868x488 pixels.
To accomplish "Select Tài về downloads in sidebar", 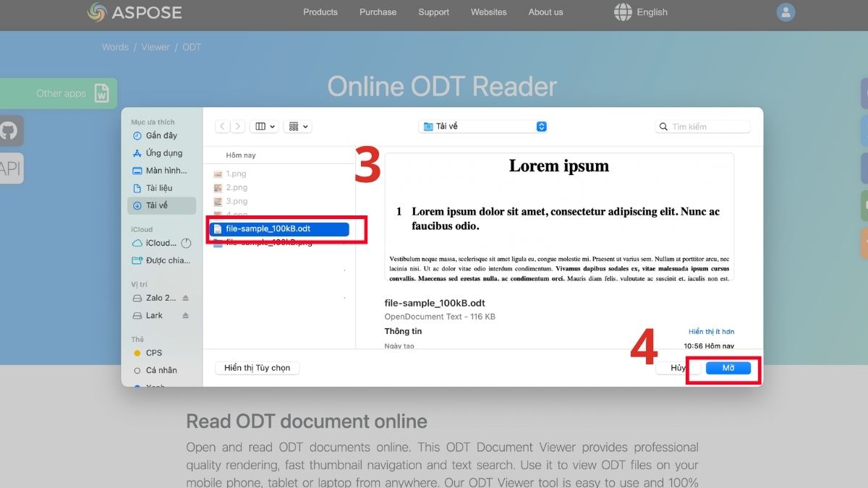I will click(161, 205).
